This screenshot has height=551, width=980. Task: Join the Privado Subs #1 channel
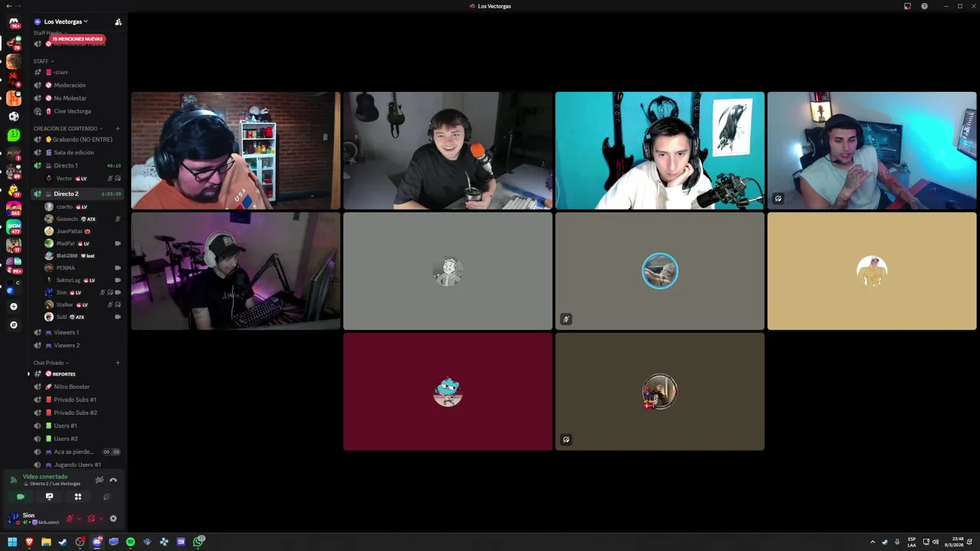pyautogui.click(x=77, y=399)
